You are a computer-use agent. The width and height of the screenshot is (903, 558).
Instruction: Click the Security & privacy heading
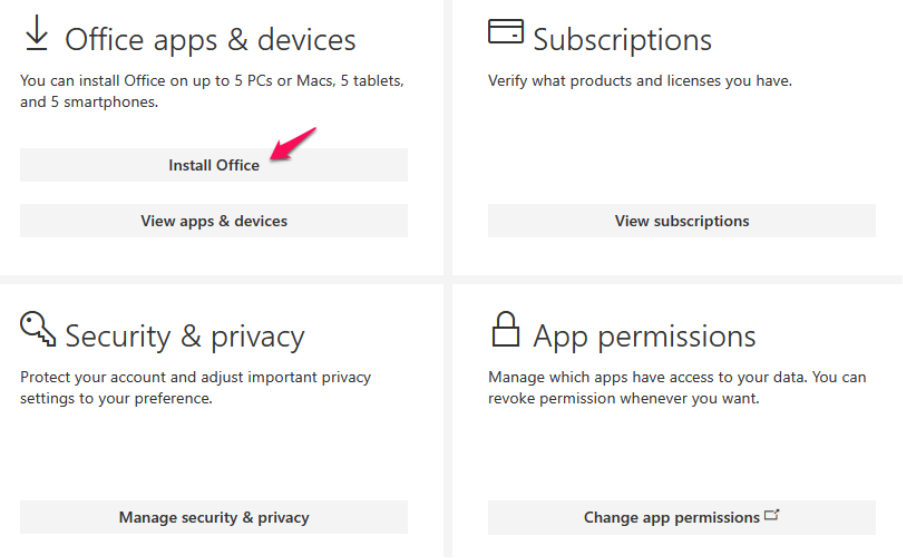[185, 336]
